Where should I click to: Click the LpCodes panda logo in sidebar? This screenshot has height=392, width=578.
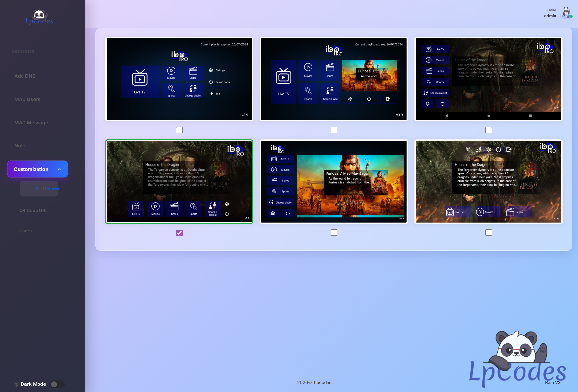pyautogui.click(x=39, y=18)
